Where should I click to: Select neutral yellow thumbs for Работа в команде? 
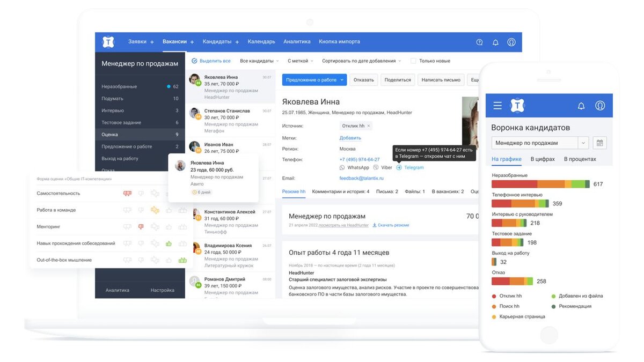coord(155,210)
